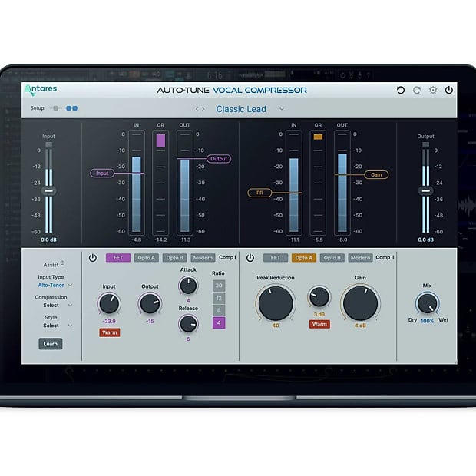Click the Learn button
The width and height of the screenshot is (476, 476).
[51, 344]
